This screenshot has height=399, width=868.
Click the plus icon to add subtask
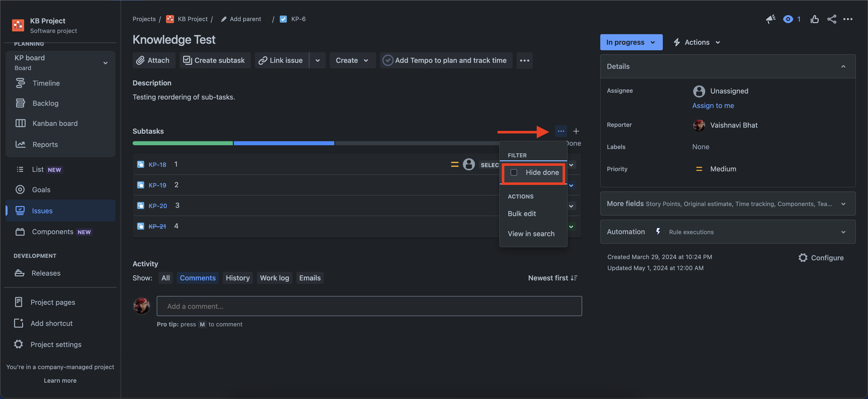point(576,131)
